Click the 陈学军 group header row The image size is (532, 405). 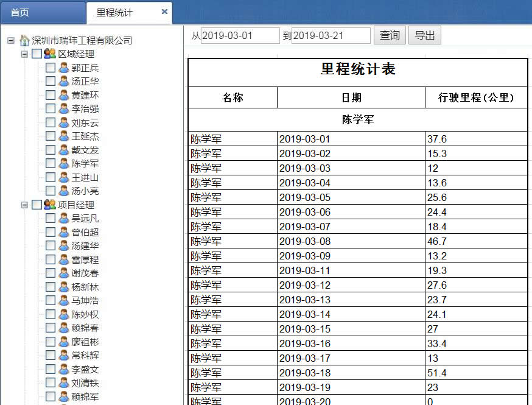point(358,119)
